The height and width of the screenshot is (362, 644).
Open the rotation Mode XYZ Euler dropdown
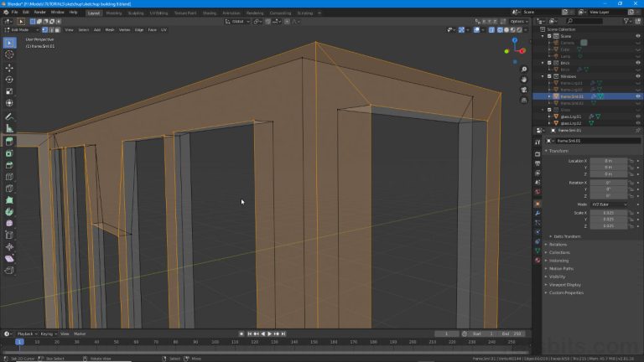[x=609, y=204]
